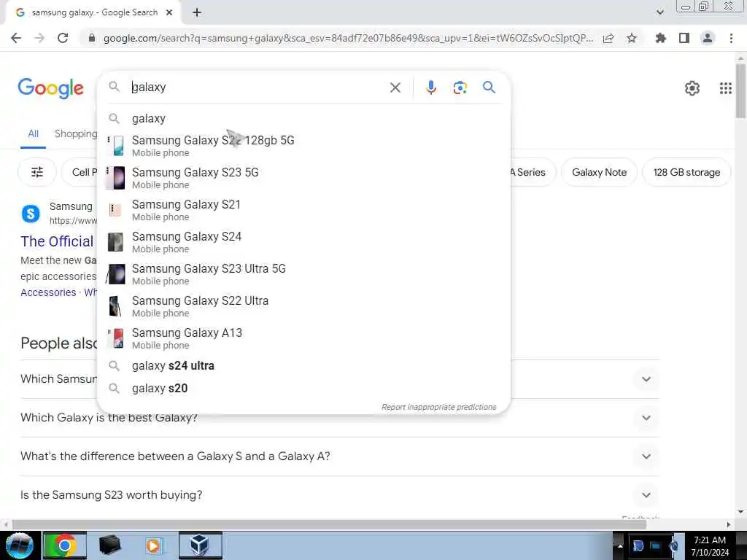Click the Samsung Galaxy S24 thumbnail image

[116, 242]
